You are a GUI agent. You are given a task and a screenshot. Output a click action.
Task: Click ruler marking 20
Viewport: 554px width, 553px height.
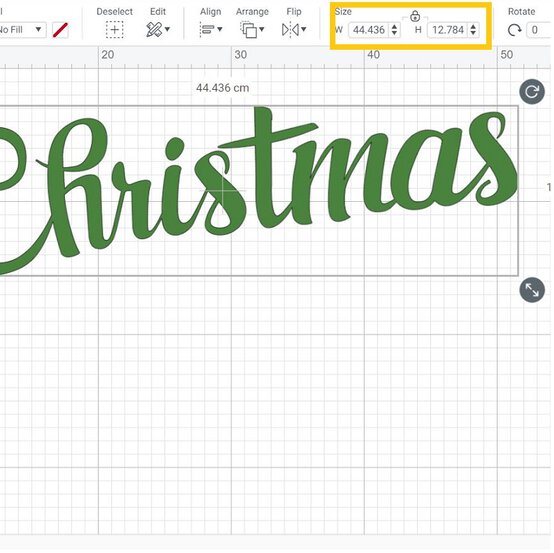point(108,55)
